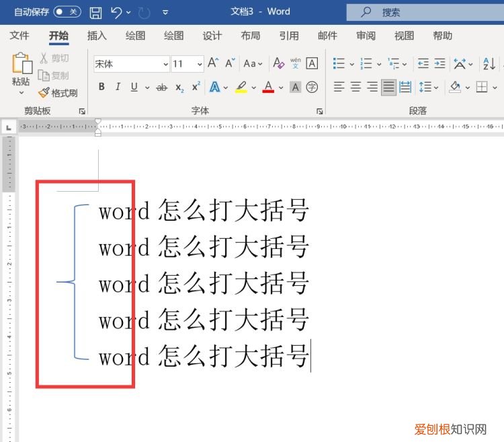Click the enclosed character (字) icon
This screenshot has width=504, height=442.
click(x=312, y=87)
